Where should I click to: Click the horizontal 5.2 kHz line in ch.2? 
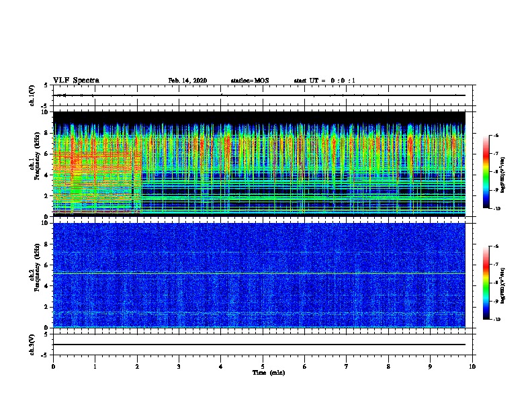(259, 273)
